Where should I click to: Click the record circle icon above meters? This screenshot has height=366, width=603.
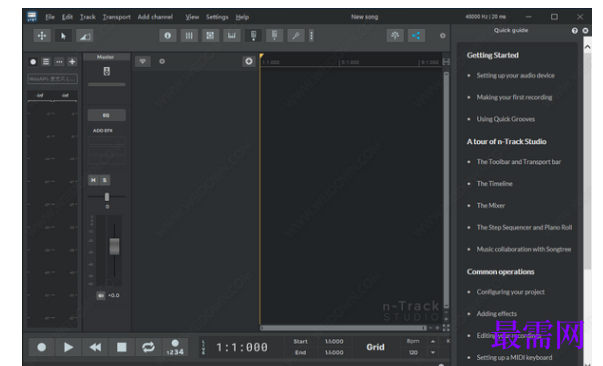pyautogui.click(x=33, y=62)
